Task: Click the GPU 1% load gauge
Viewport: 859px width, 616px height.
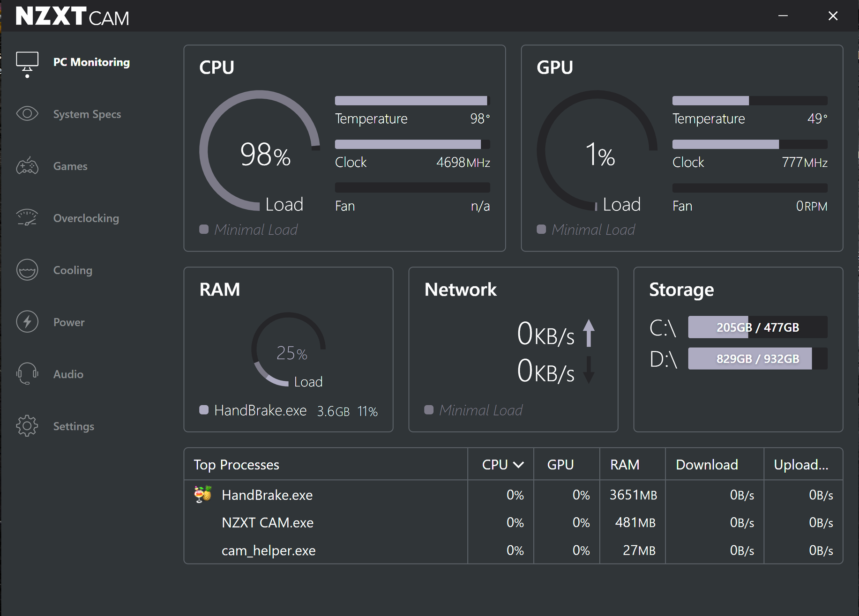Action: click(x=598, y=151)
